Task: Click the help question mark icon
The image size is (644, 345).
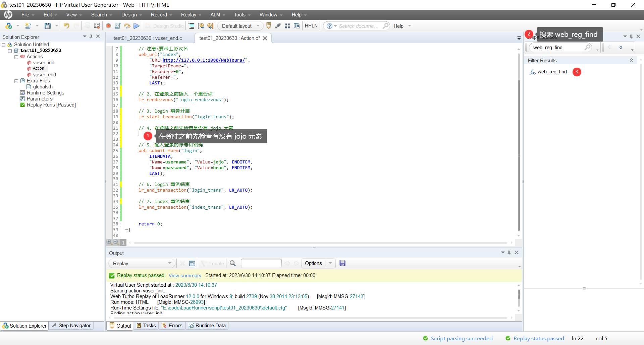Action: [329, 26]
